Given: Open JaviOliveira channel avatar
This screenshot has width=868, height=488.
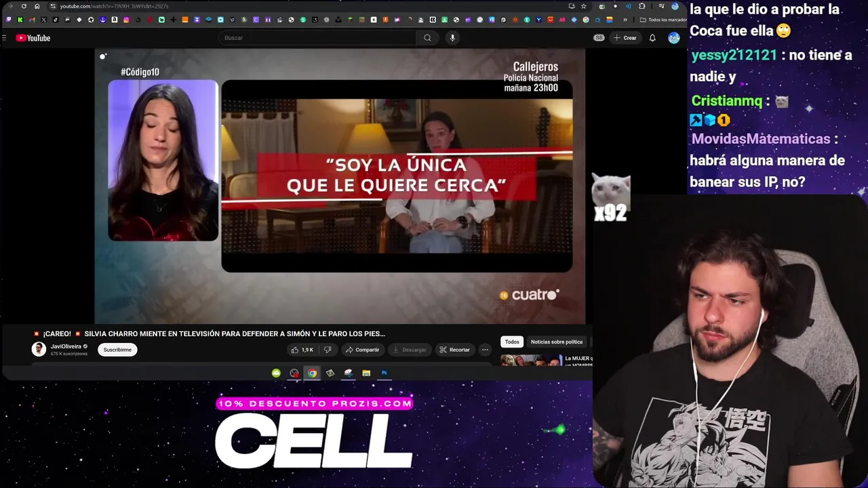Looking at the screenshot, I should (x=39, y=349).
